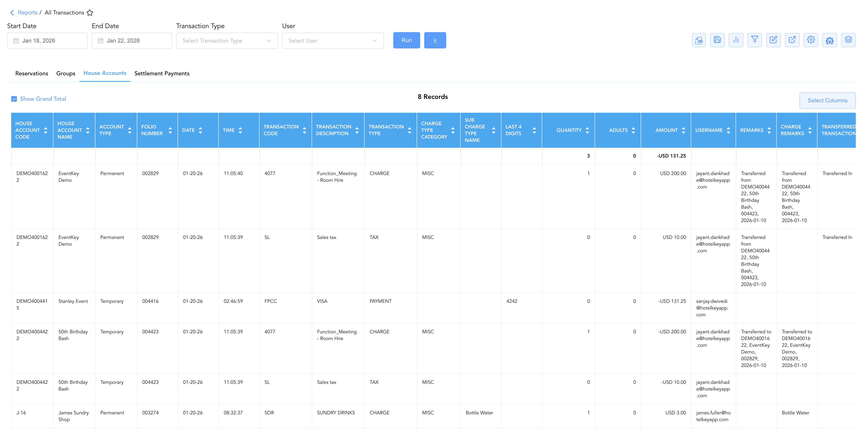Sort by the Adults column arrows

(633, 130)
